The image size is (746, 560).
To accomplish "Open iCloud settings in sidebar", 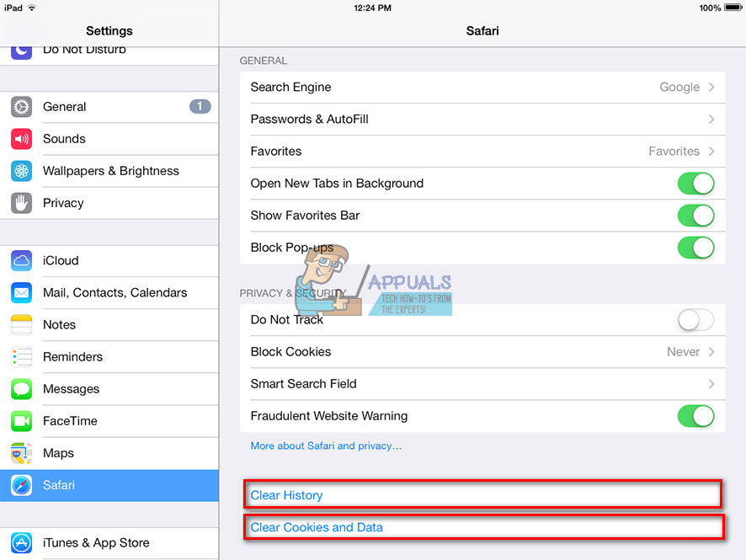I will coord(109,261).
